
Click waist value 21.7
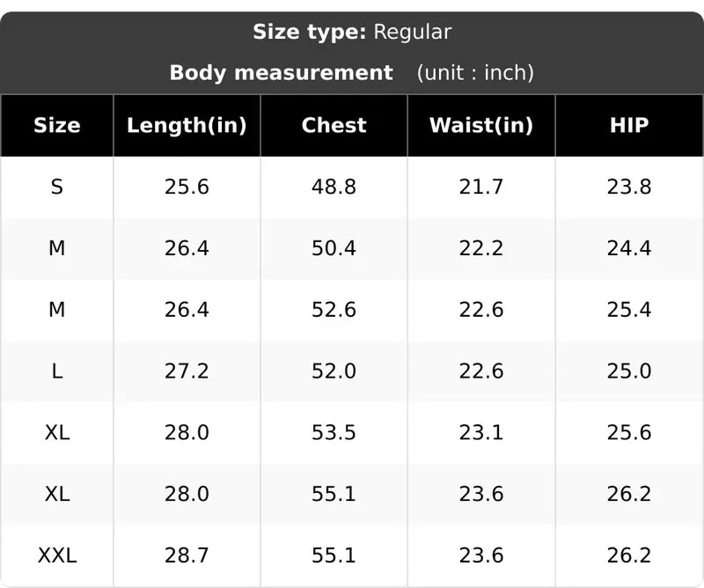(x=481, y=187)
